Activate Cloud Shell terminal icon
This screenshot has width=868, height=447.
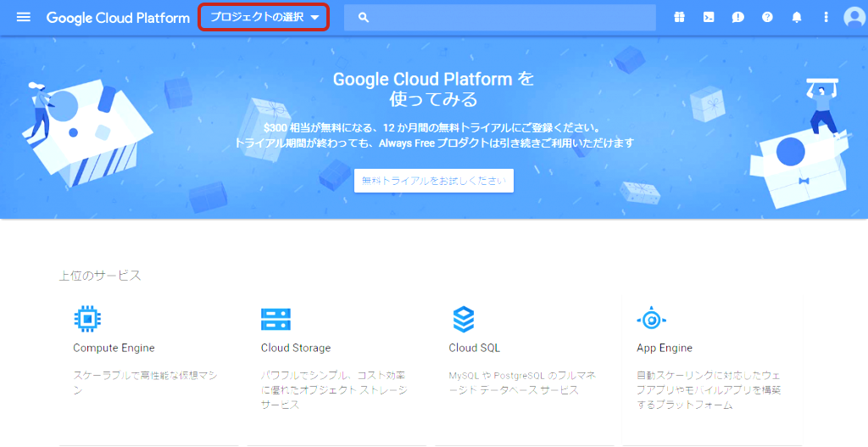coord(709,17)
